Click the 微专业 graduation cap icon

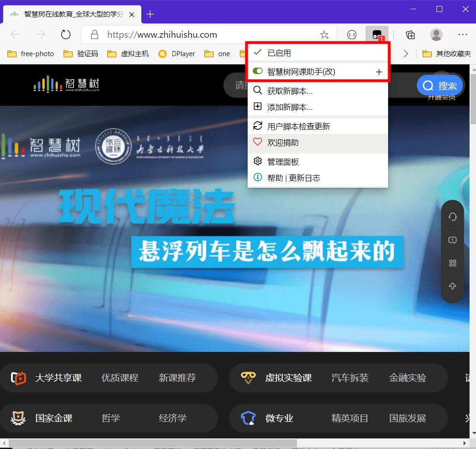(x=248, y=418)
